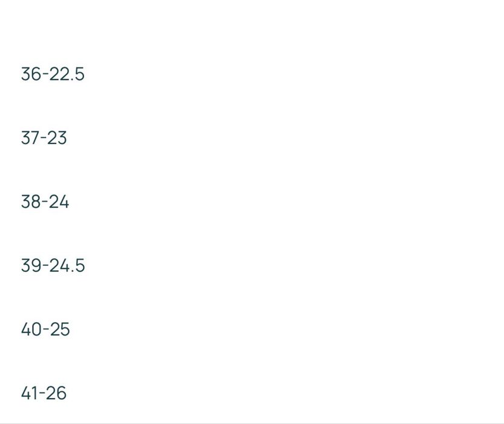Pick the 41-26 size entry
The image size is (504, 424).
point(44,393)
